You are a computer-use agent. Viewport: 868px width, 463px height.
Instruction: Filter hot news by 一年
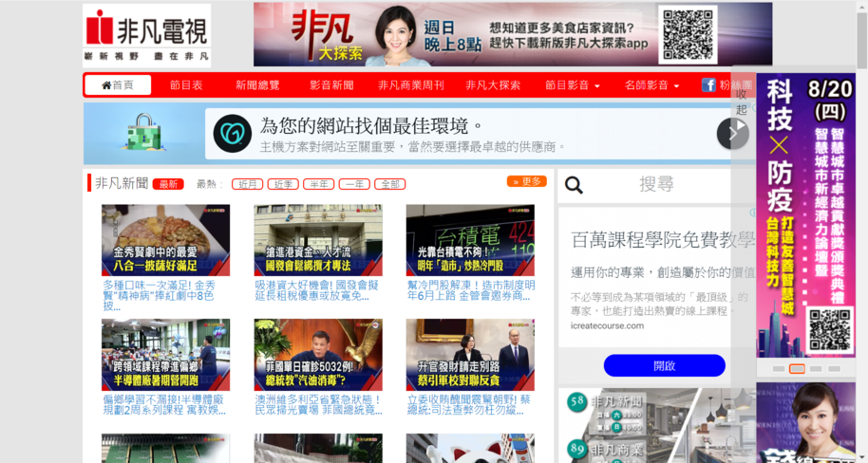tap(354, 184)
